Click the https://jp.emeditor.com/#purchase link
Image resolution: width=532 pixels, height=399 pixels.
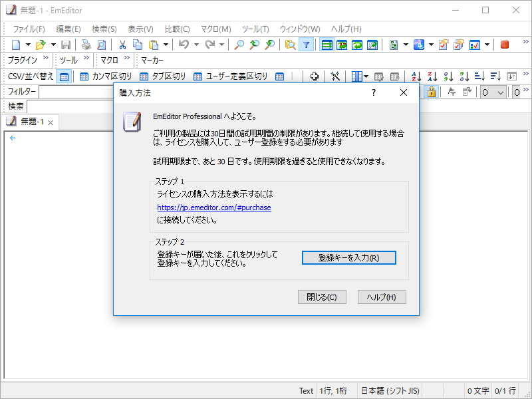click(213, 207)
